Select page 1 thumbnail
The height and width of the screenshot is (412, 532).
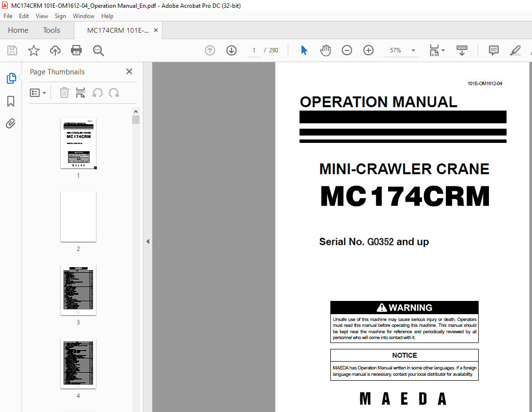[78, 143]
